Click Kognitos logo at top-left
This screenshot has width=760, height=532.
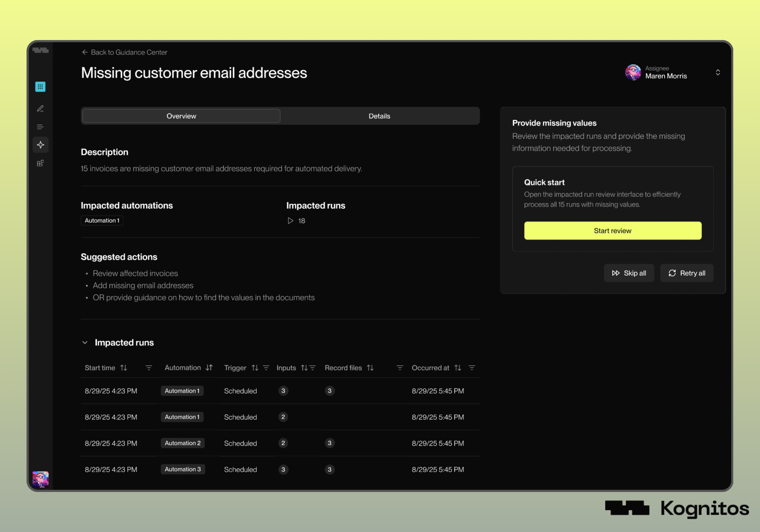coord(40,50)
